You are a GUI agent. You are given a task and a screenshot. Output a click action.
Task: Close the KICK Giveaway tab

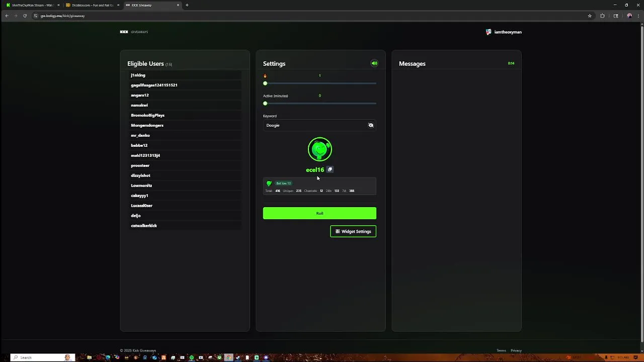178,5
